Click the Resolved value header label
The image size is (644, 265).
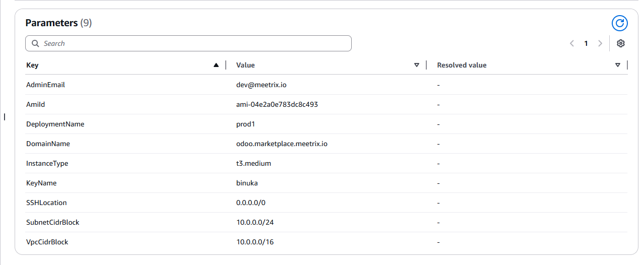point(462,65)
